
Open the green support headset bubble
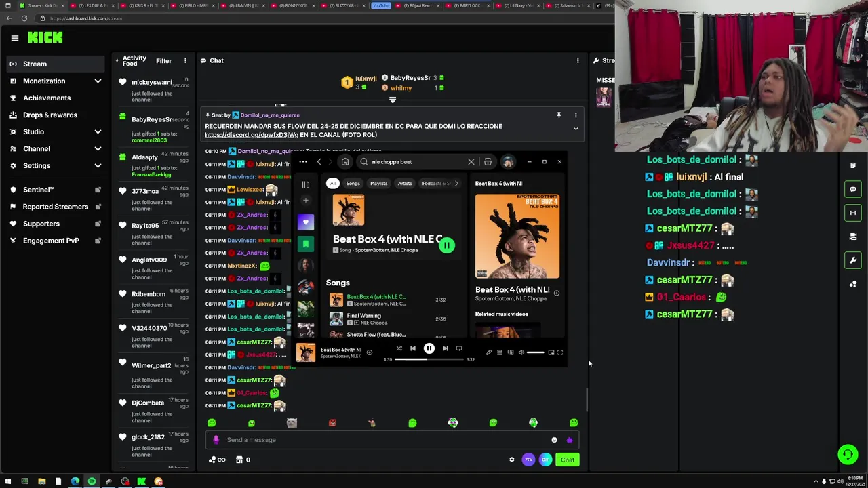[847, 454]
